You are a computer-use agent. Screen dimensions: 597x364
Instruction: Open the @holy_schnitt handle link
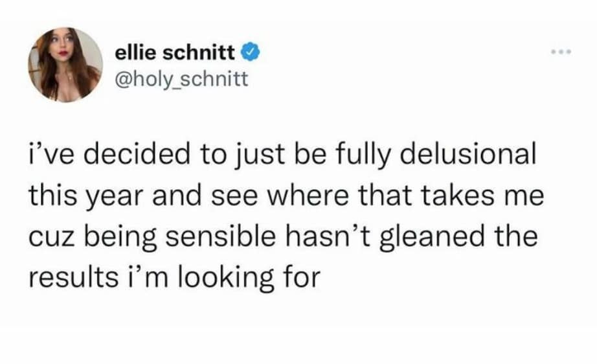[x=181, y=80]
